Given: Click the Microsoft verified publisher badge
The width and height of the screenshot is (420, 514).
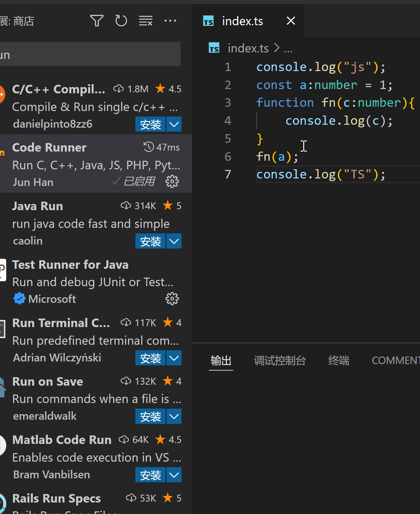Looking at the screenshot, I should 19,298.
